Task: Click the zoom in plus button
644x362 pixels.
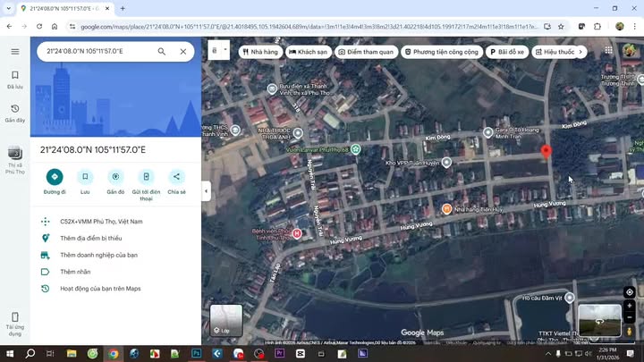Action: (x=630, y=306)
